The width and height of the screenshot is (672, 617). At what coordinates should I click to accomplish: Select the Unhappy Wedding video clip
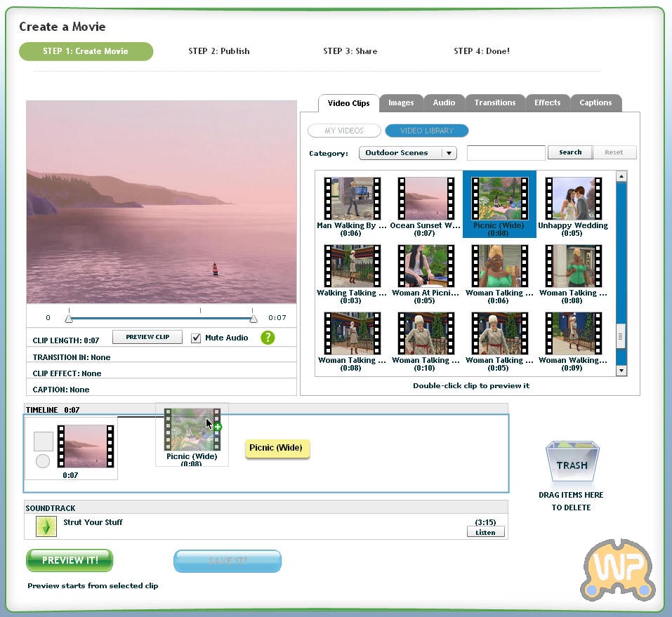pos(573,199)
